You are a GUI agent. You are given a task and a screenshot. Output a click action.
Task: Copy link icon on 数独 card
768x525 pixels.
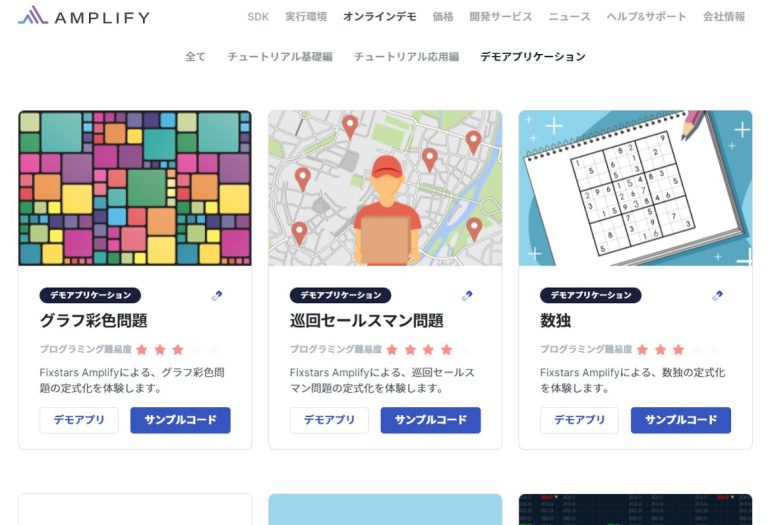(x=717, y=296)
